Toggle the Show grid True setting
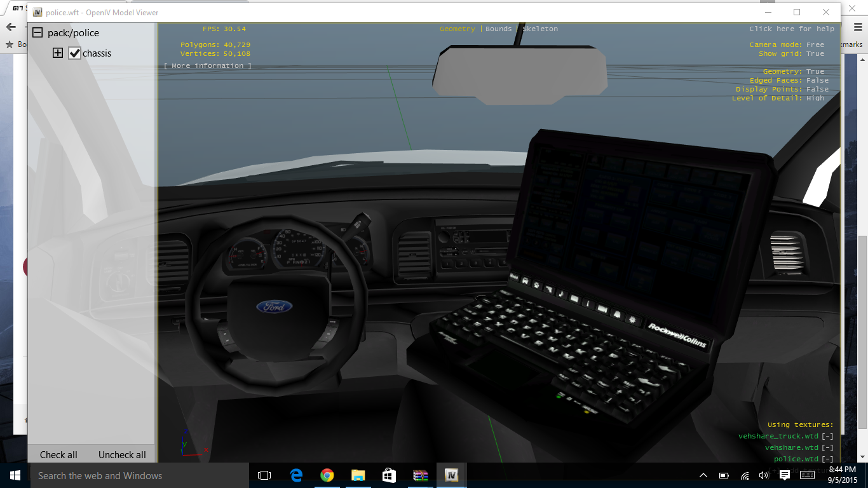The height and width of the screenshot is (488, 868). (815, 54)
